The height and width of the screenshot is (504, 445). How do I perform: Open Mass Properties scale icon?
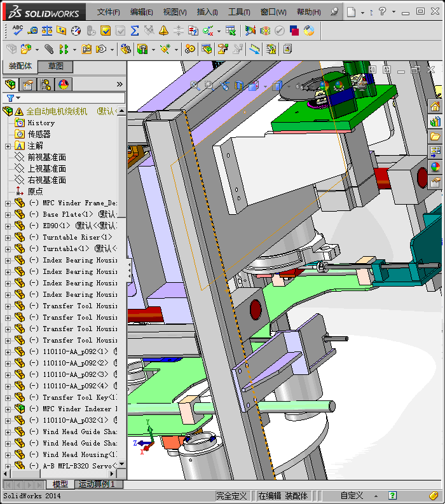point(47,31)
